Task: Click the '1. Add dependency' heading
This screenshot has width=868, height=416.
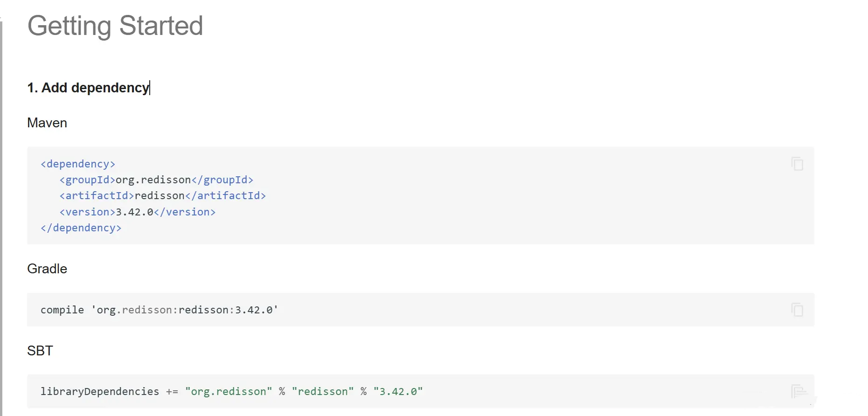Action: pyautogui.click(x=88, y=88)
